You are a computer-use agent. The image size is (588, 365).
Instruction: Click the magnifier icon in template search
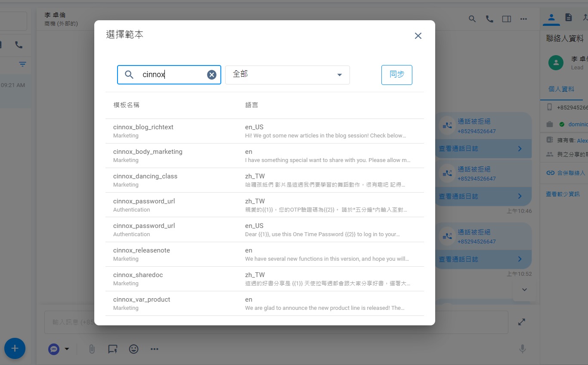[129, 75]
